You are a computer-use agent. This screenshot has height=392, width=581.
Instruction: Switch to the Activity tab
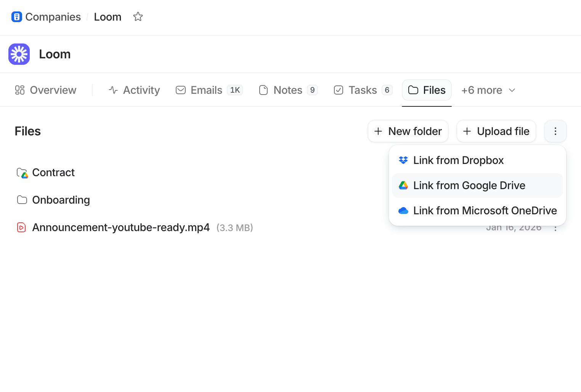pyautogui.click(x=134, y=90)
